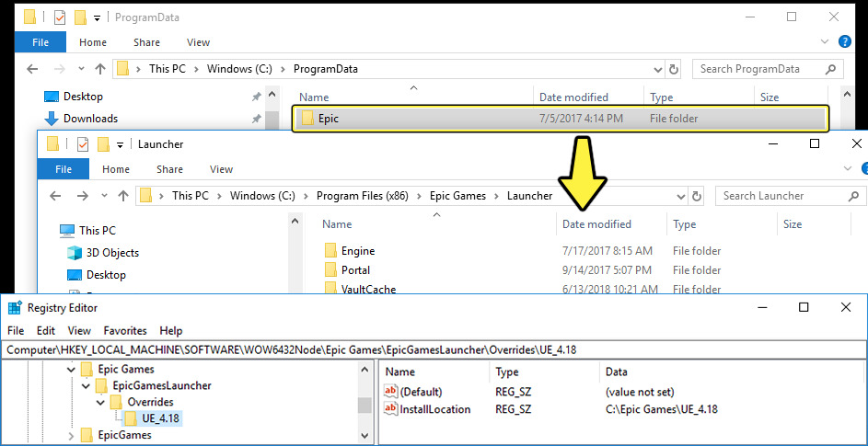Sort ProgramData by Type column
868x446 pixels.
661,97
